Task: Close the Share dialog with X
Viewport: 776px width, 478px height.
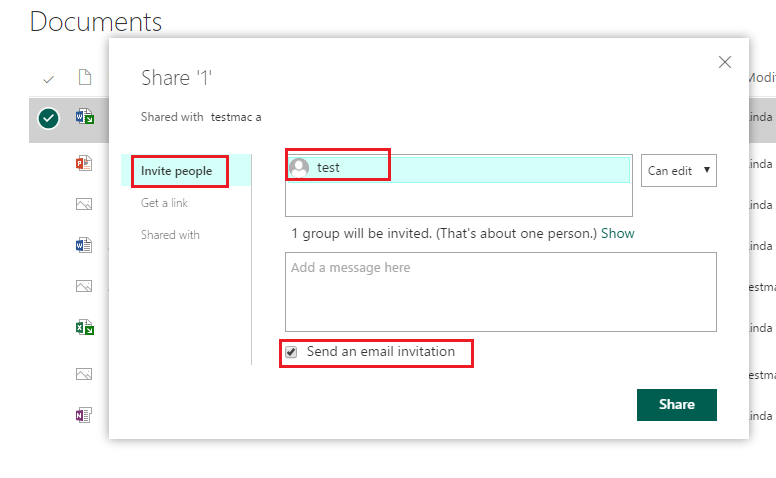Action: point(725,62)
